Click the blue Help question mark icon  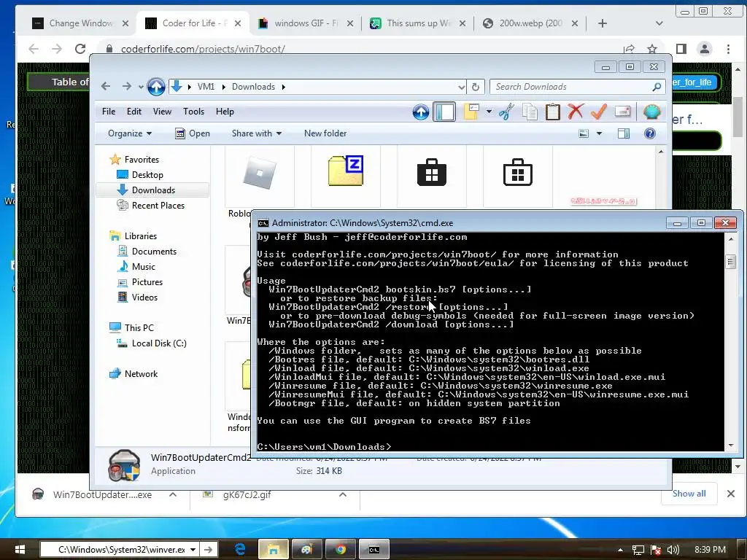tap(650, 133)
